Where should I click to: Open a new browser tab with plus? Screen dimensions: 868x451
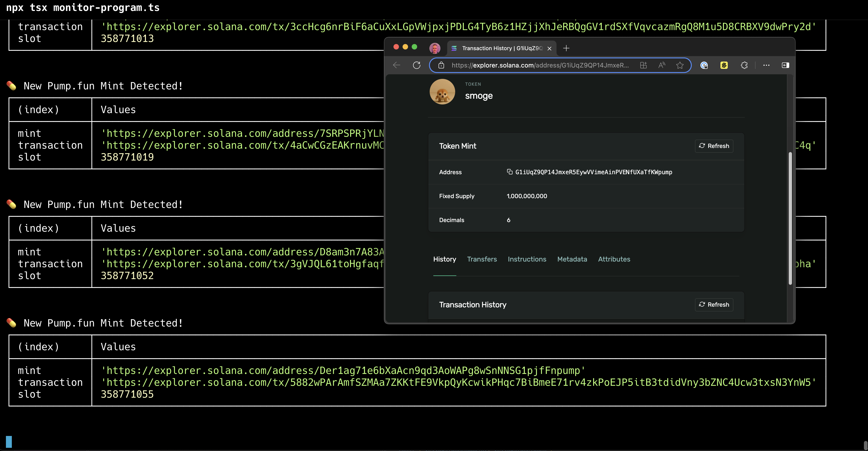(x=566, y=48)
